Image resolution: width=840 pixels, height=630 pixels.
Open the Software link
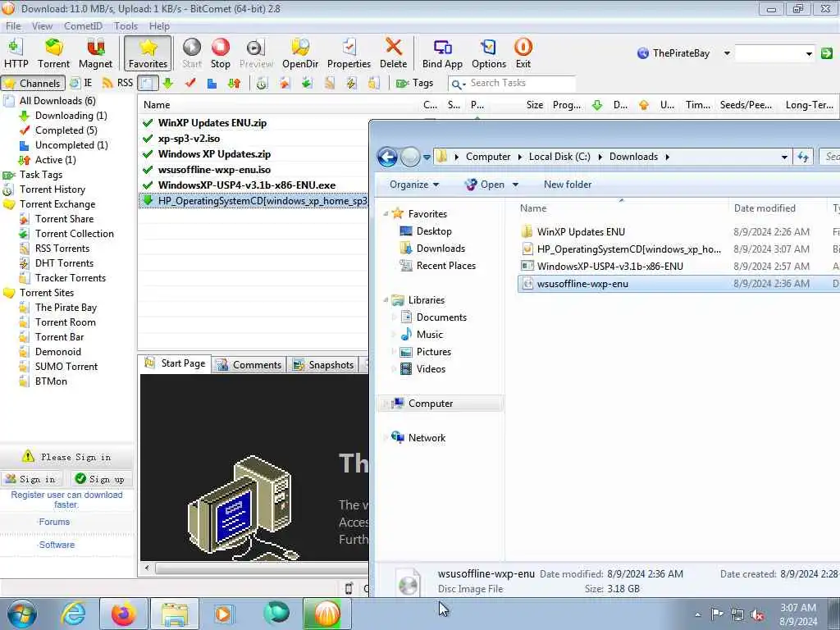click(x=57, y=545)
